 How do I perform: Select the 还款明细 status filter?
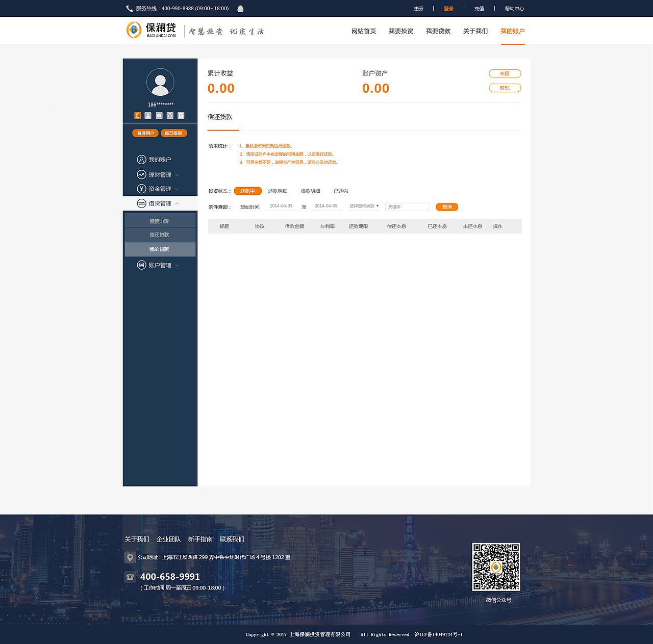(278, 191)
